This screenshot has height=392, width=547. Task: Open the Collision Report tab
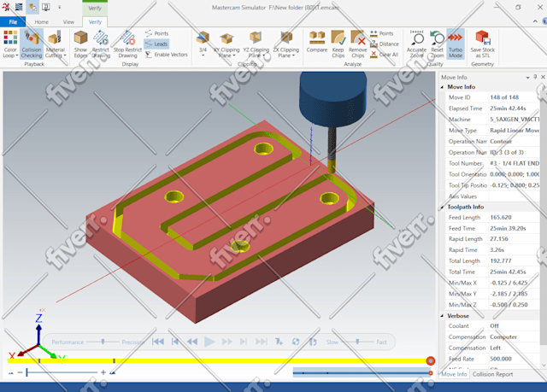(x=492, y=374)
